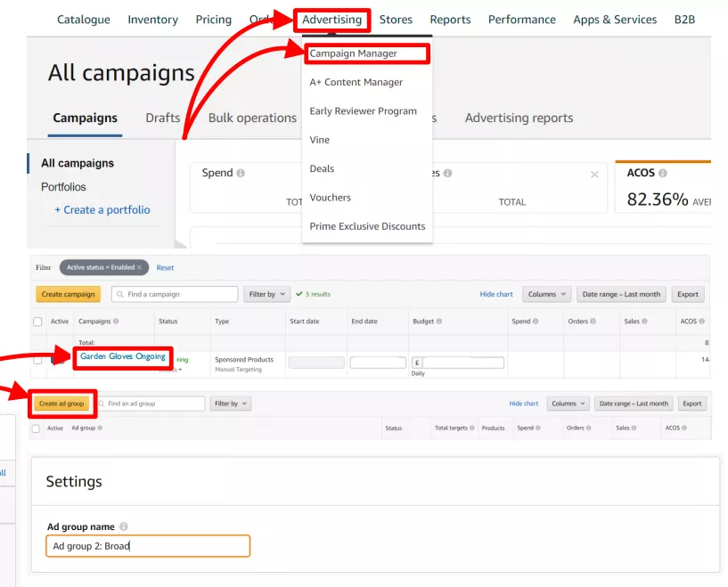Click search icon in Find a campaign

[120, 294]
